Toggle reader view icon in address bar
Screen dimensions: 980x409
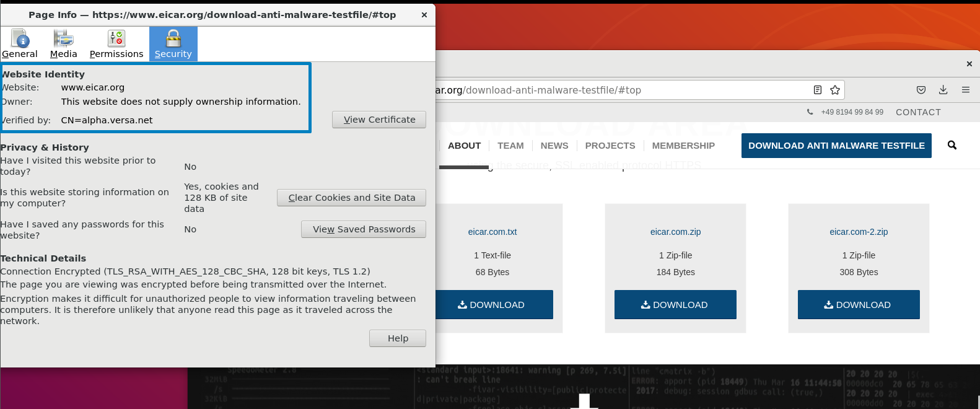coord(818,90)
